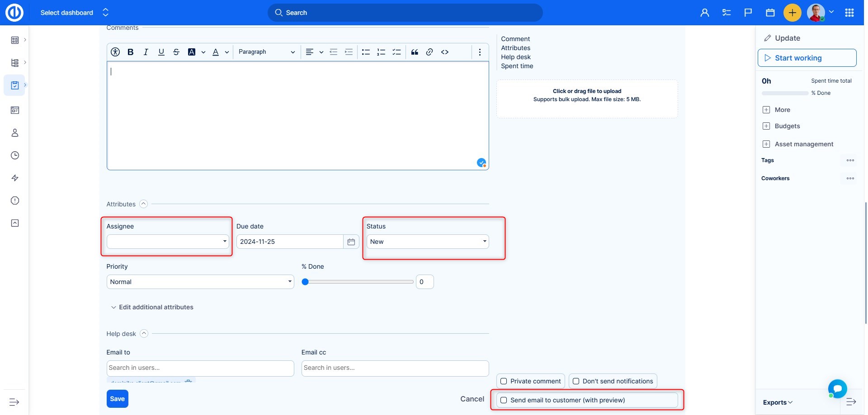The image size is (868, 415).
Task: Check Don't send notifications option
Action: coord(576,381)
